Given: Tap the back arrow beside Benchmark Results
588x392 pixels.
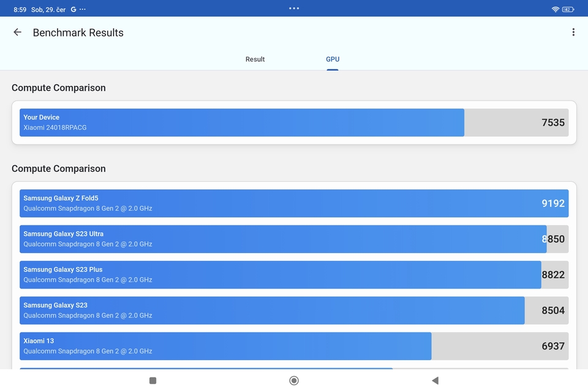Looking at the screenshot, I should [17, 32].
